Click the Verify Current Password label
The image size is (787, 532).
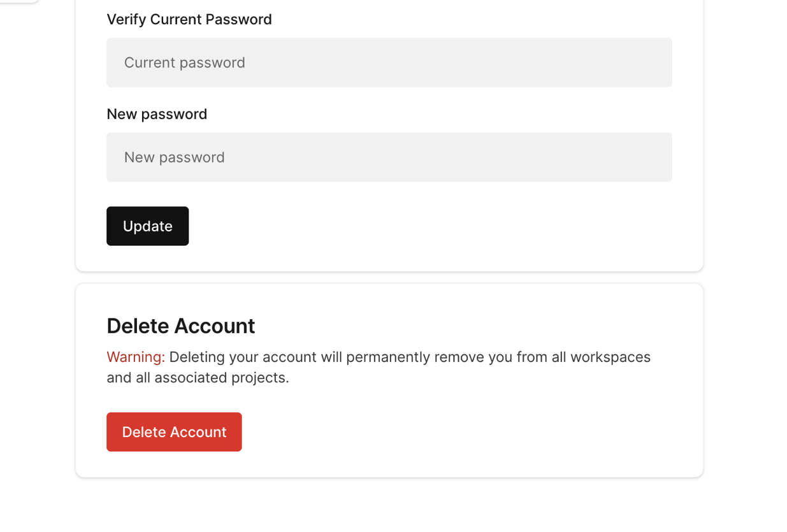point(189,19)
